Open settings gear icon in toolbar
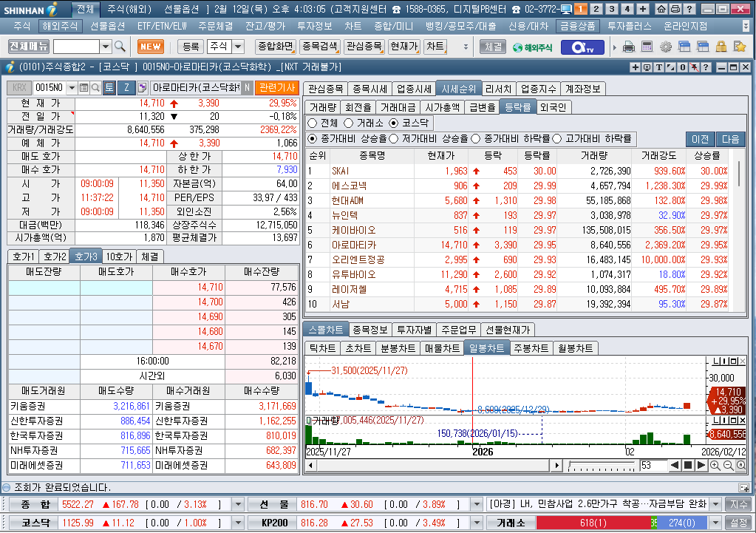756x533 pixels. (666, 47)
